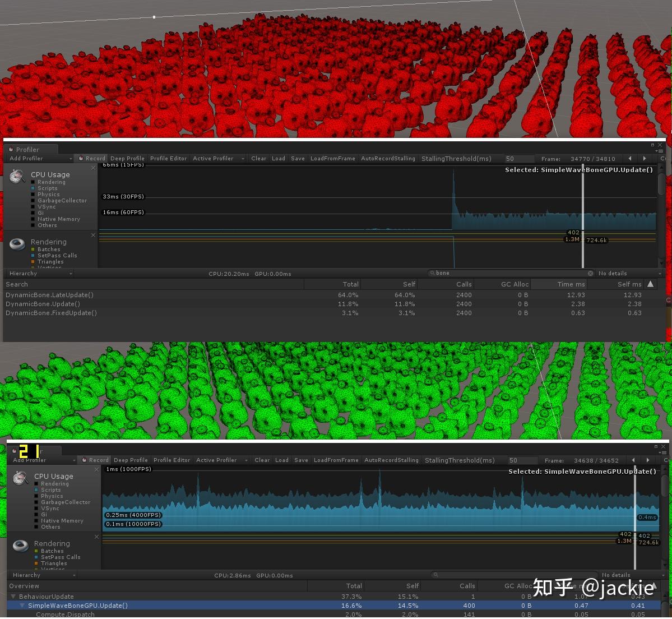This screenshot has width=672, height=619.
Task: Close the Rendering module in lower Profiler
Action: [97, 537]
